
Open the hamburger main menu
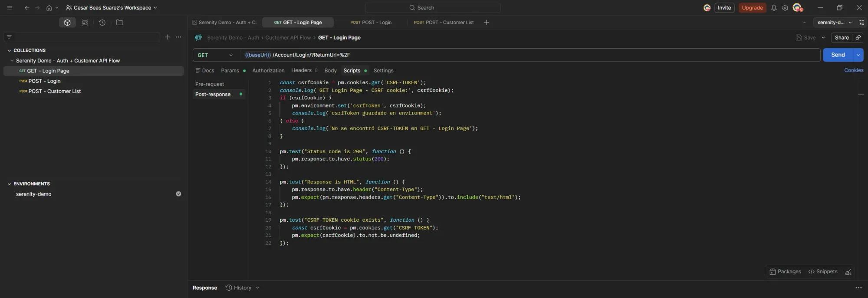[10, 8]
